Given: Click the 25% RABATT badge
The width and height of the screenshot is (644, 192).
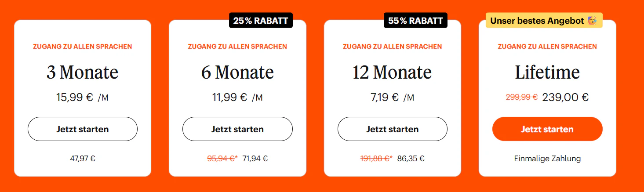Looking at the screenshot, I should click(x=261, y=21).
